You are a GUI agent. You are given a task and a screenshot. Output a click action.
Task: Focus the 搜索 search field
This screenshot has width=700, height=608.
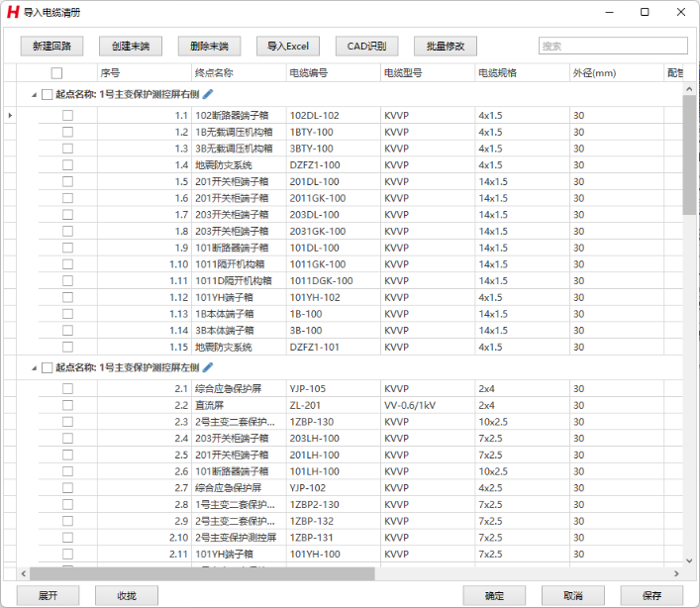(x=612, y=46)
